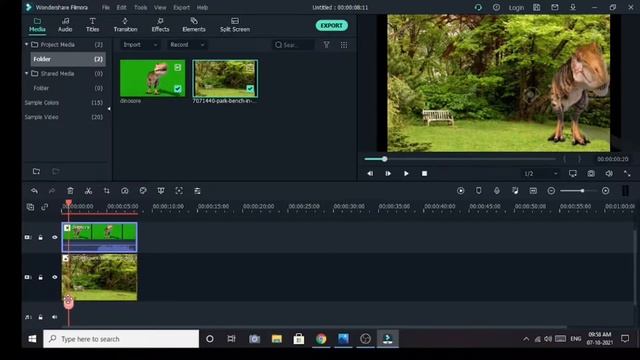
Task: Mute the audio track
Action: click(55, 317)
